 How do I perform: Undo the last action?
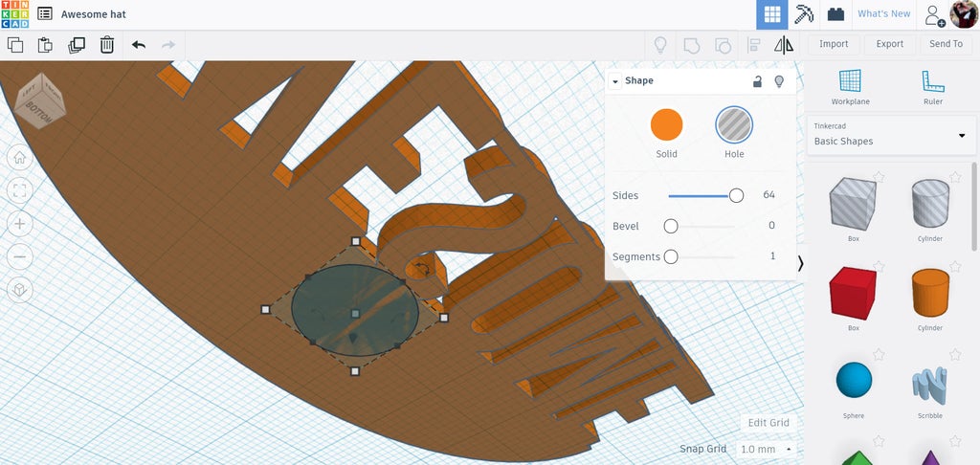[139, 45]
